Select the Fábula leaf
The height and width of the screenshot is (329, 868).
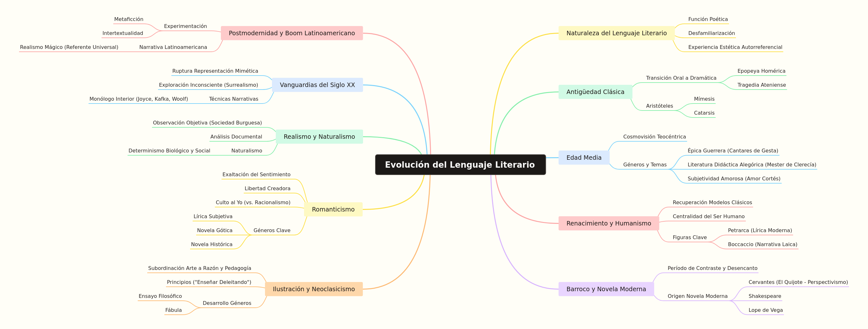[x=173, y=310]
